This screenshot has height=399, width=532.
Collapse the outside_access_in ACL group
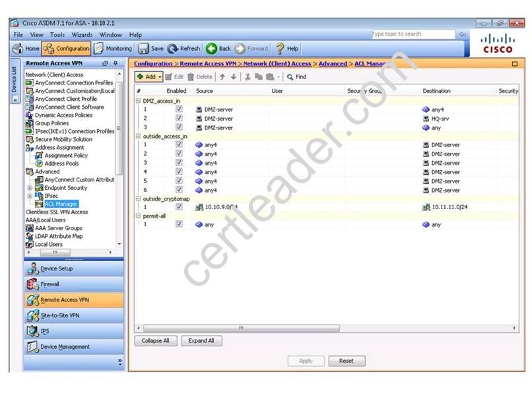[139, 137]
